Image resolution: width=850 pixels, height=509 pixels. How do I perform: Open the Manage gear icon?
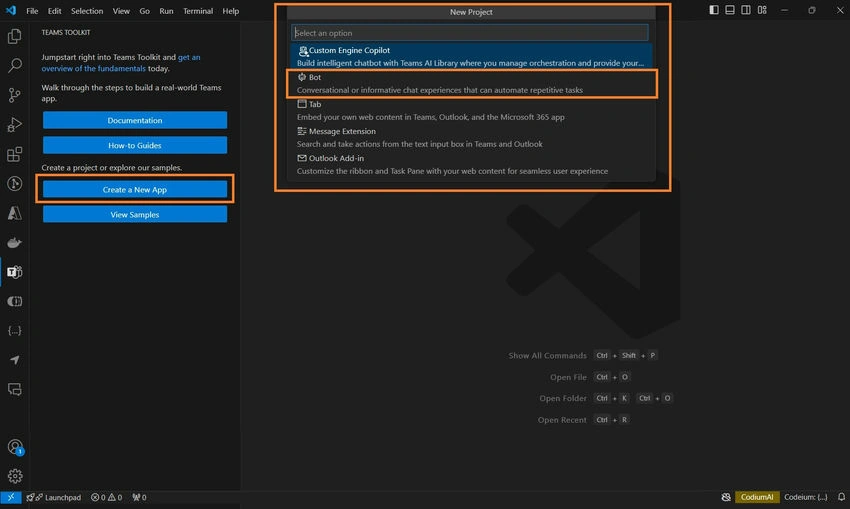pyautogui.click(x=15, y=476)
